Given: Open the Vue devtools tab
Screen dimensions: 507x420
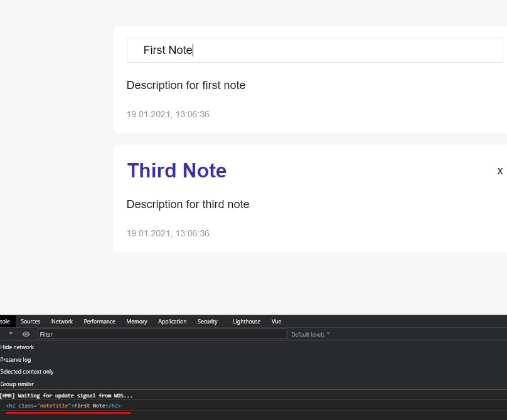Looking at the screenshot, I should pyautogui.click(x=276, y=322).
